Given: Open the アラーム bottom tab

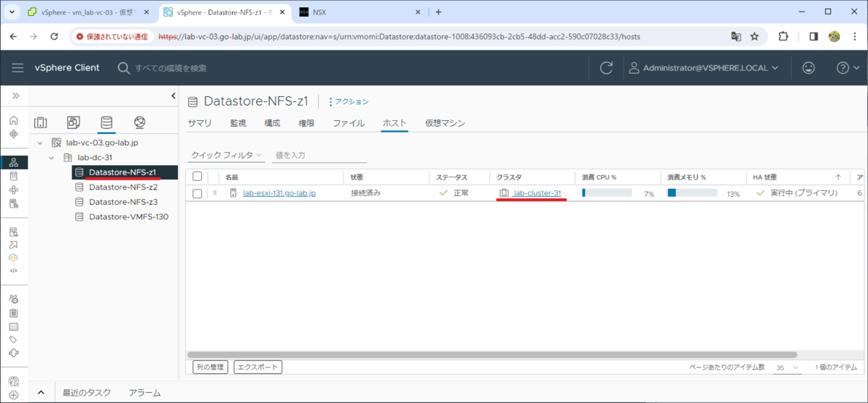Looking at the screenshot, I should [x=145, y=393].
